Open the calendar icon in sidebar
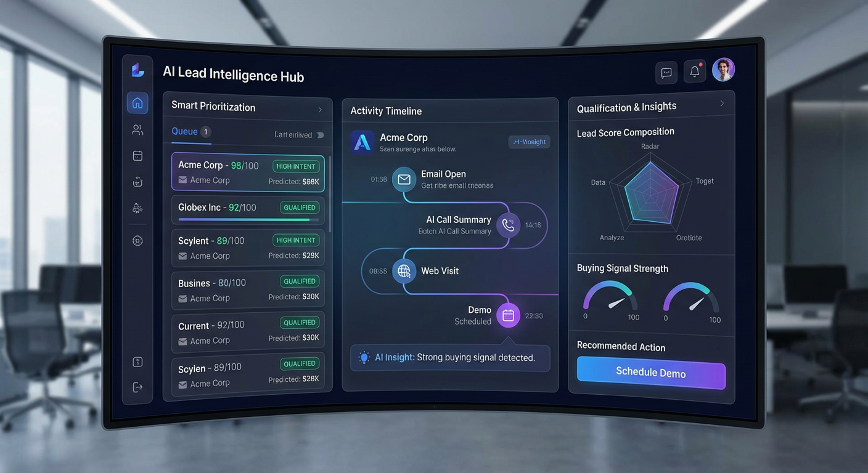868x473 pixels. (x=137, y=156)
